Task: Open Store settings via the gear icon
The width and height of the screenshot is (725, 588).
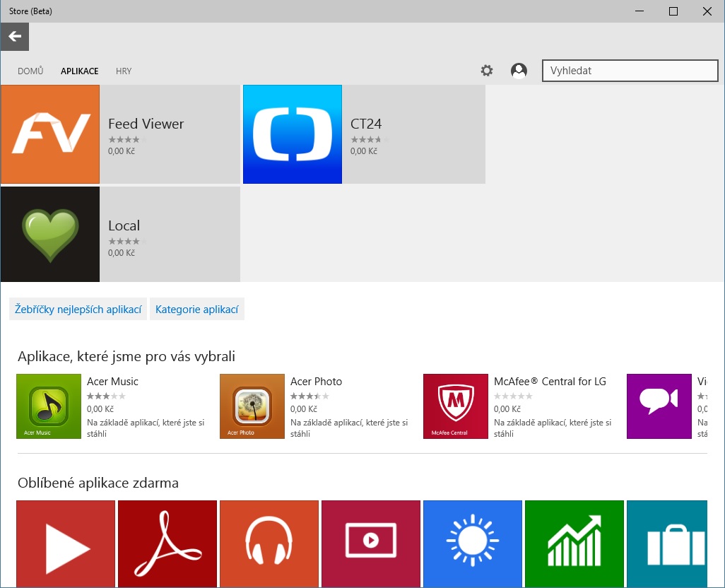Action: pyautogui.click(x=486, y=70)
